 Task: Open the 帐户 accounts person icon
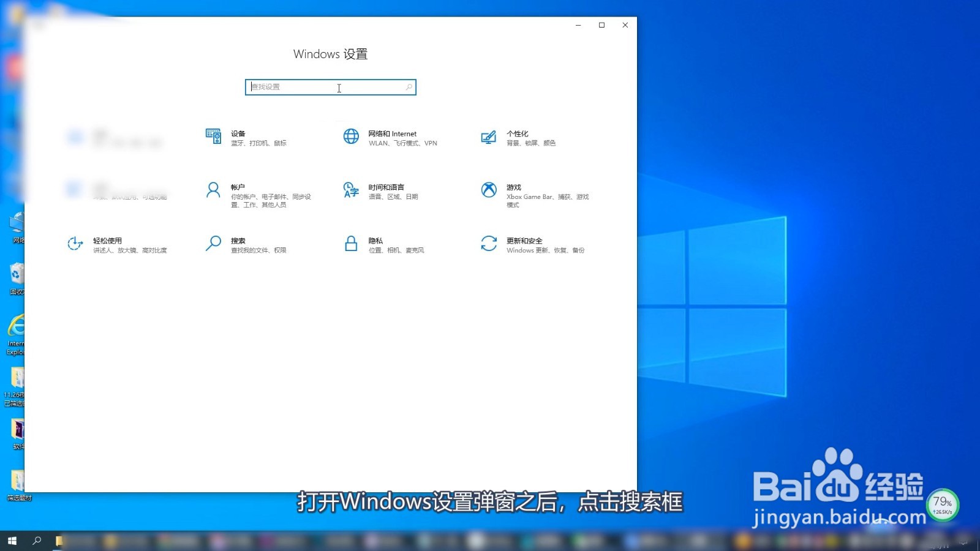(213, 190)
